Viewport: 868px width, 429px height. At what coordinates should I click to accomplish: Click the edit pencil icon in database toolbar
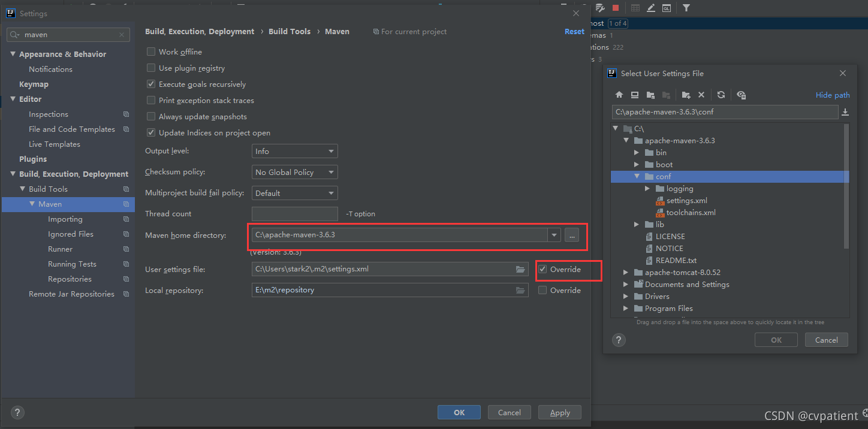tap(651, 8)
